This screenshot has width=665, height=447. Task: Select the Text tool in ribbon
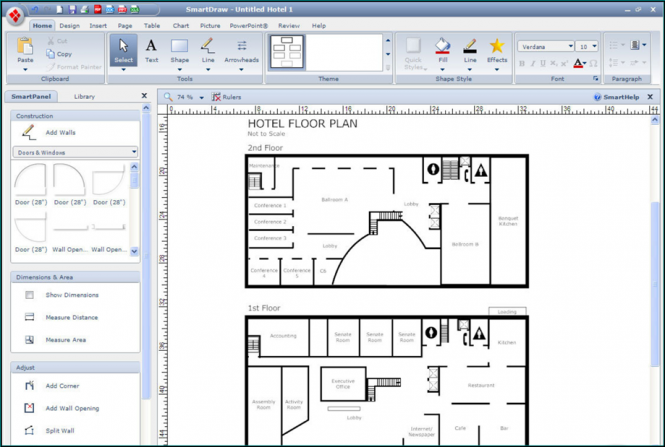point(151,50)
